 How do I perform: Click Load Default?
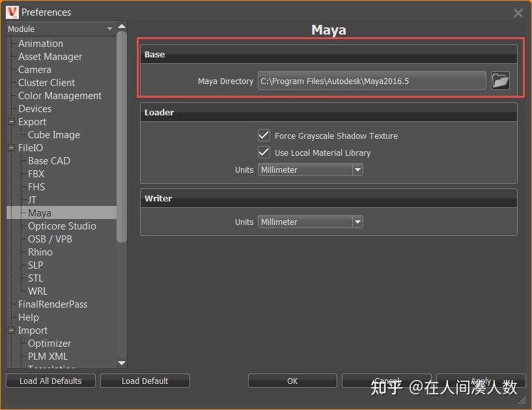point(145,381)
